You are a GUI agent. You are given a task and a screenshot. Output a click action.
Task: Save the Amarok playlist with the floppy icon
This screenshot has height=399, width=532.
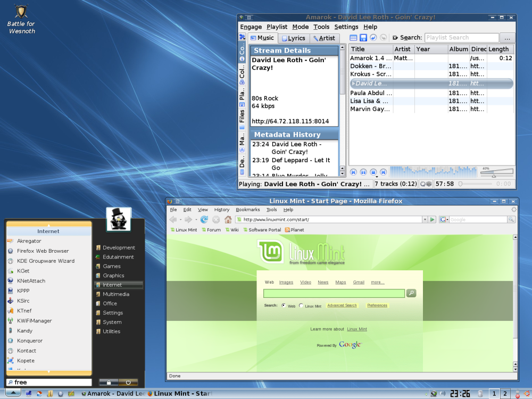coord(363,38)
